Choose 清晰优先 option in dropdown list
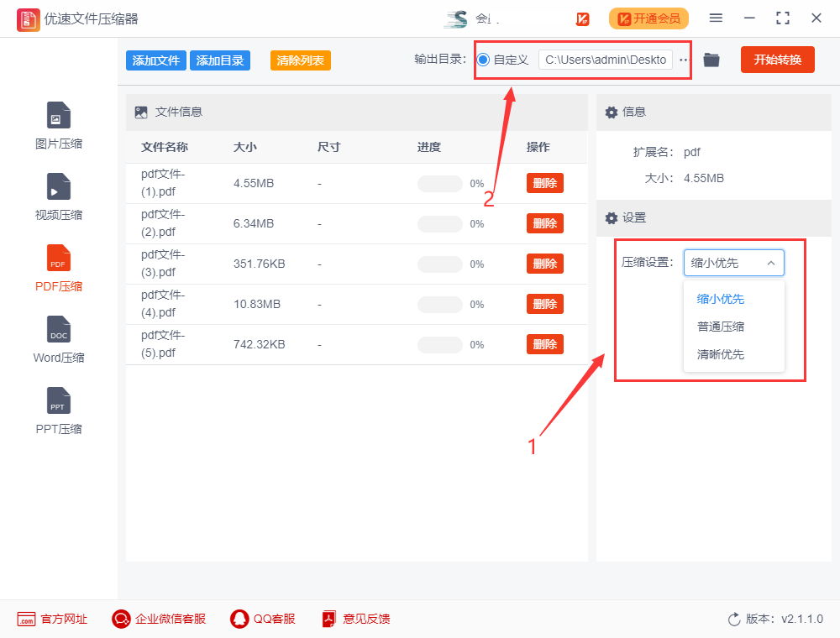Screen dimensions: 840x638 pyautogui.click(x=720, y=354)
